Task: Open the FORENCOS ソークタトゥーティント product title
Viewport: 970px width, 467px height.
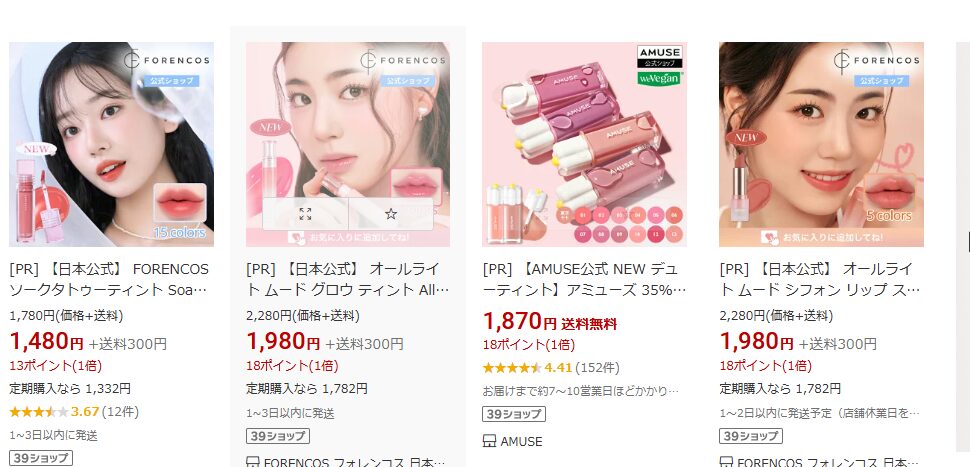Action: 109,280
